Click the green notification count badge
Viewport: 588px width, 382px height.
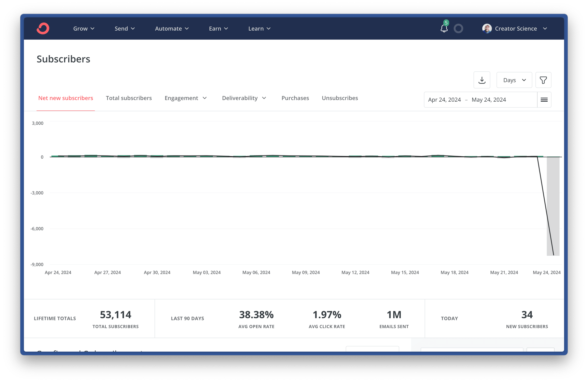[446, 23]
